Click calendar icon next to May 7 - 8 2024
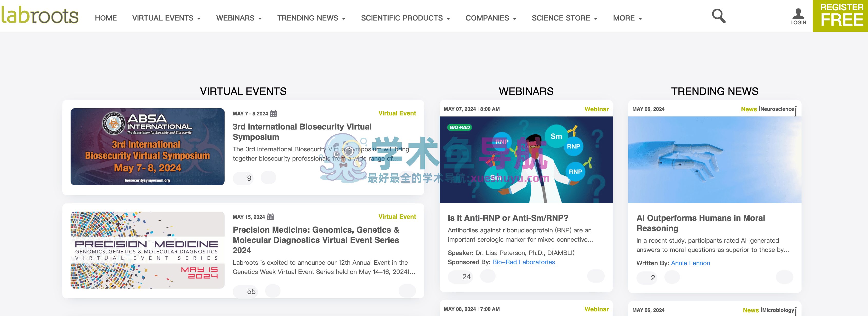Viewport: 868px width, 316px height. pos(273,114)
